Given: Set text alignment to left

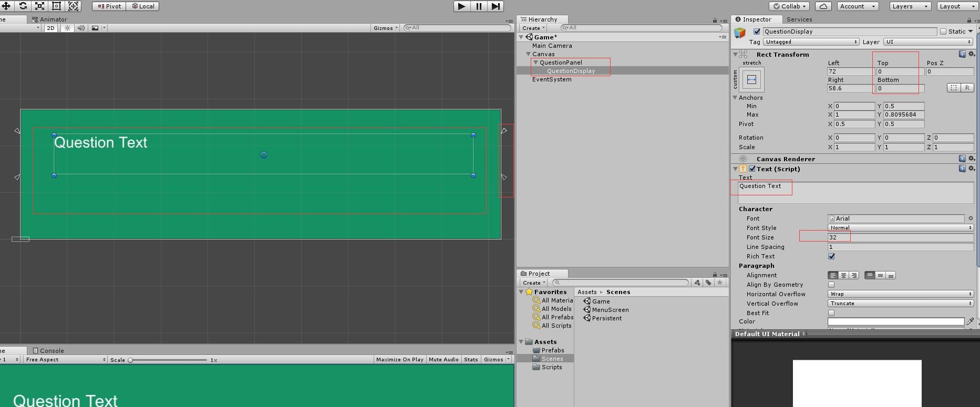Looking at the screenshot, I should (833, 275).
